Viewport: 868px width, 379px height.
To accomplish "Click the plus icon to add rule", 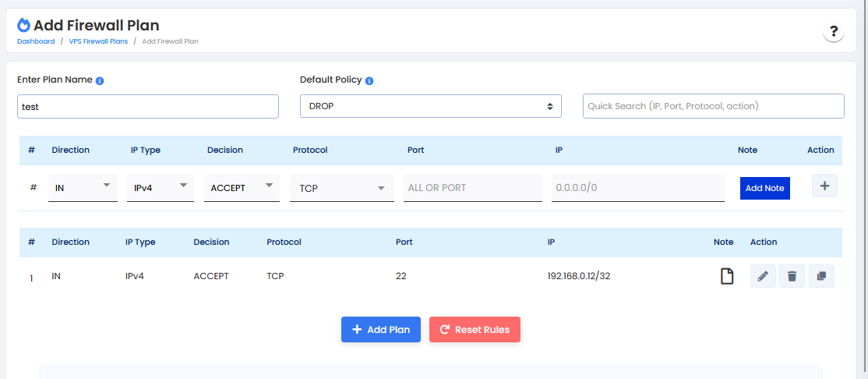I will (x=825, y=186).
